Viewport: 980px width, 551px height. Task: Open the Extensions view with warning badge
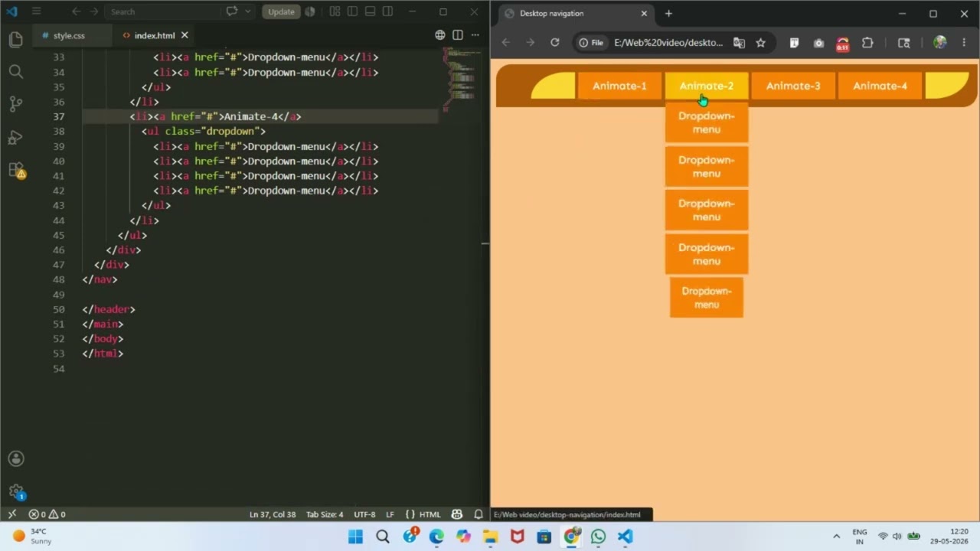(15, 170)
